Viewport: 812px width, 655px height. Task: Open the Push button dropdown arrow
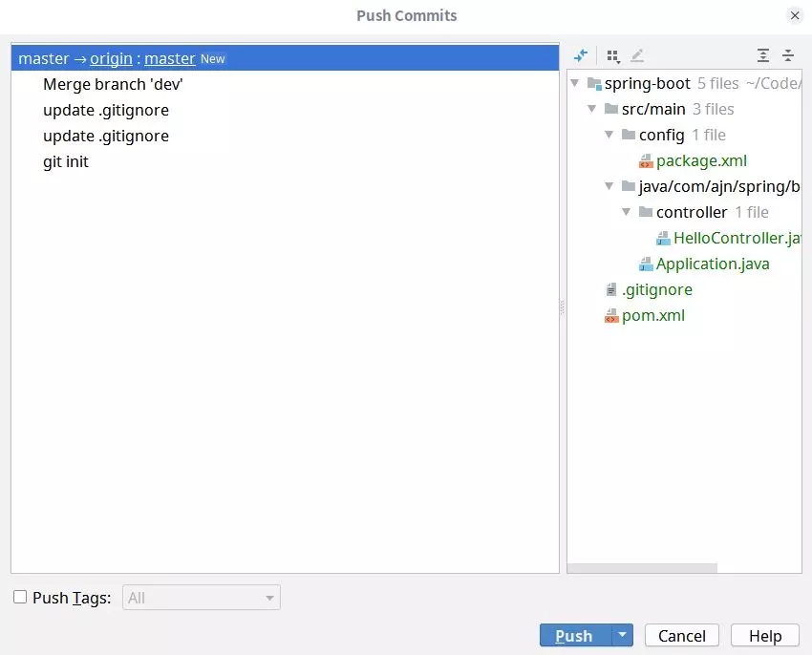[x=622, y=636]
